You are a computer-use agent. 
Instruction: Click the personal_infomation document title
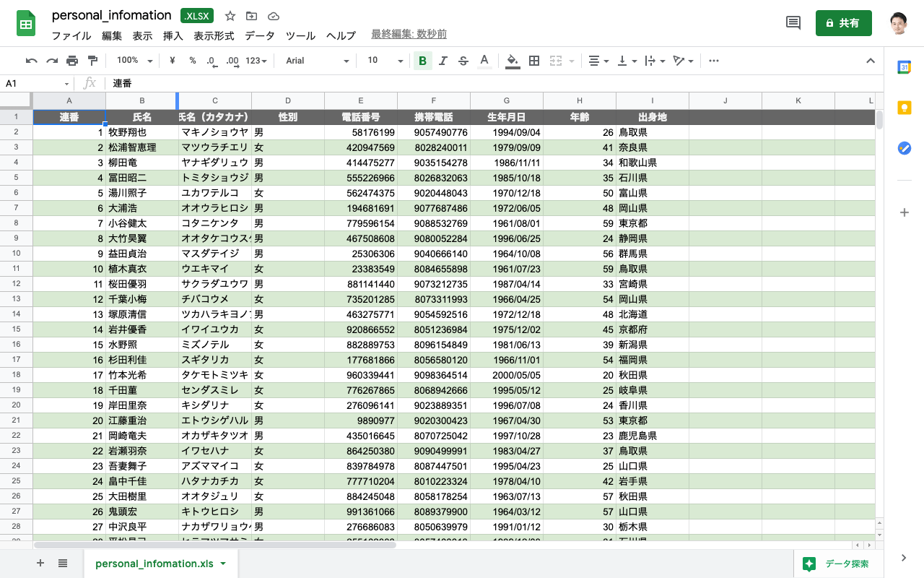(111, 15)
